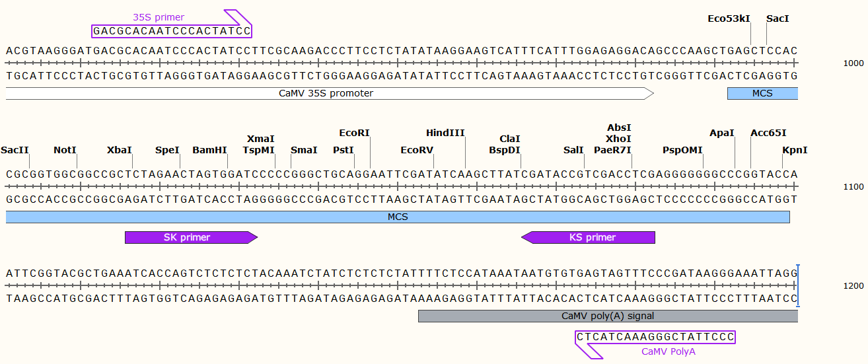This screenshot has height=364, width=868.
Task: Select the BamHI restriction site label
Action: coord(210,150)
